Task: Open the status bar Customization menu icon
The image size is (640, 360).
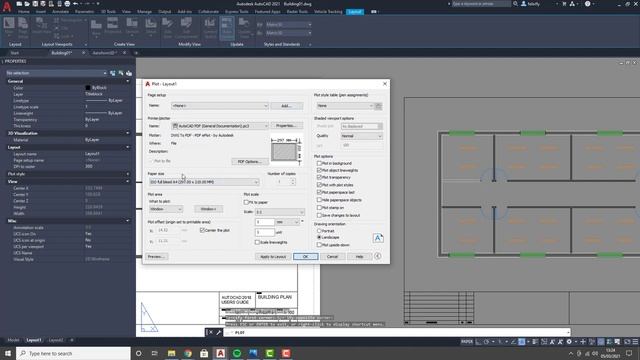Action: tap(635, 342)
